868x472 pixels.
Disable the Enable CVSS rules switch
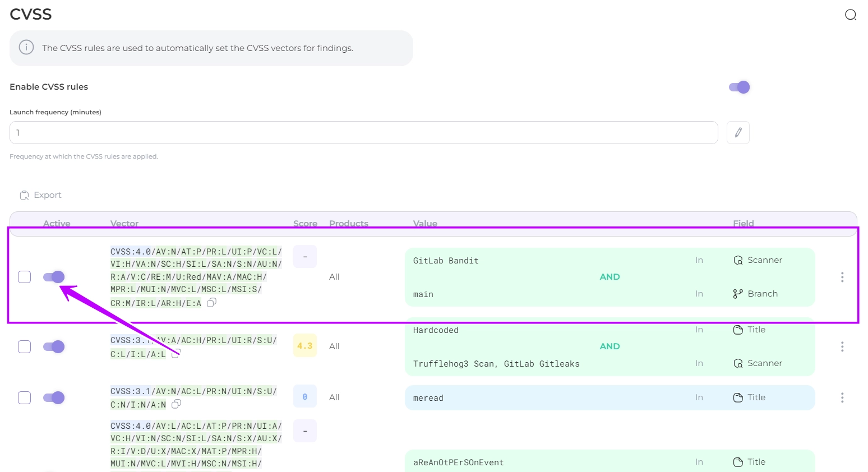tap(739, 87)
